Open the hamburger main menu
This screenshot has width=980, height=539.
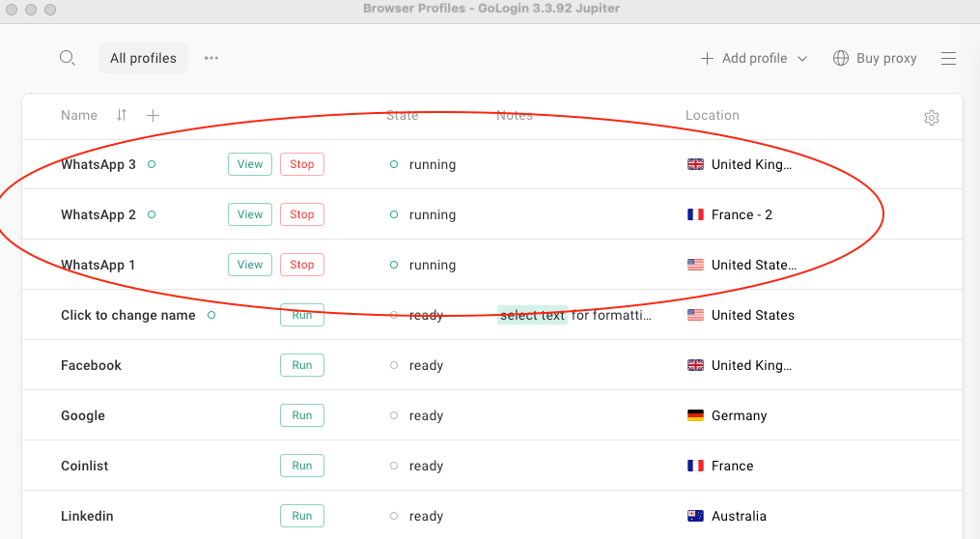pyautogui.click(x=948, y=58)
